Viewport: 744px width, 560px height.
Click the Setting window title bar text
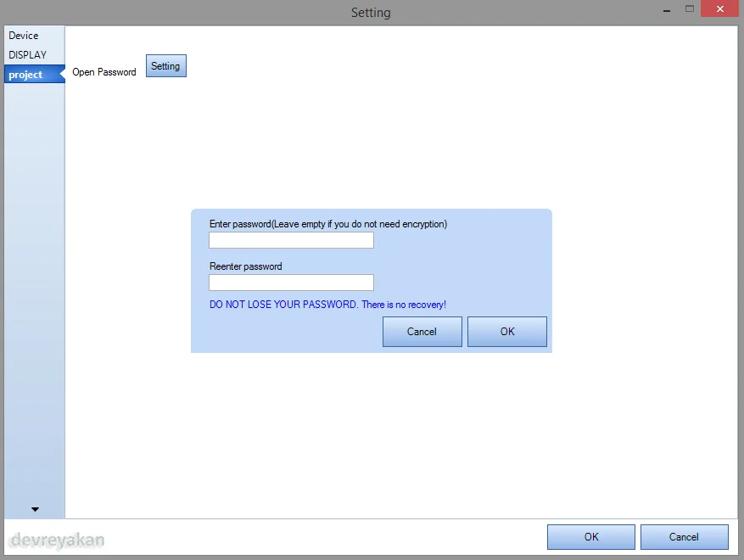point(371,13)
